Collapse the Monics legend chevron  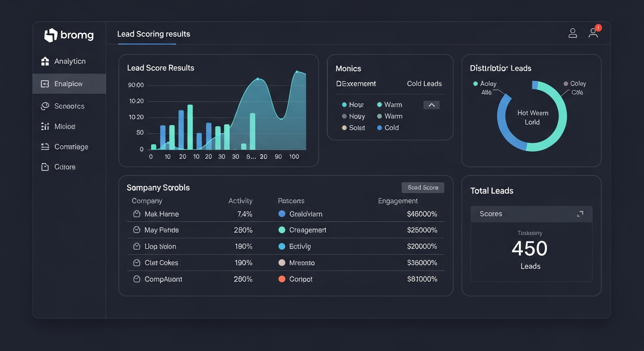tap(431, 105)
